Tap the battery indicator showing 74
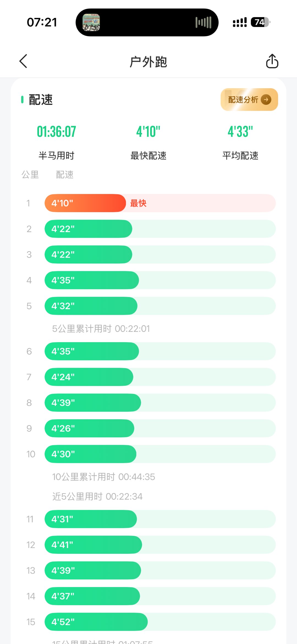 pos(260,22)
